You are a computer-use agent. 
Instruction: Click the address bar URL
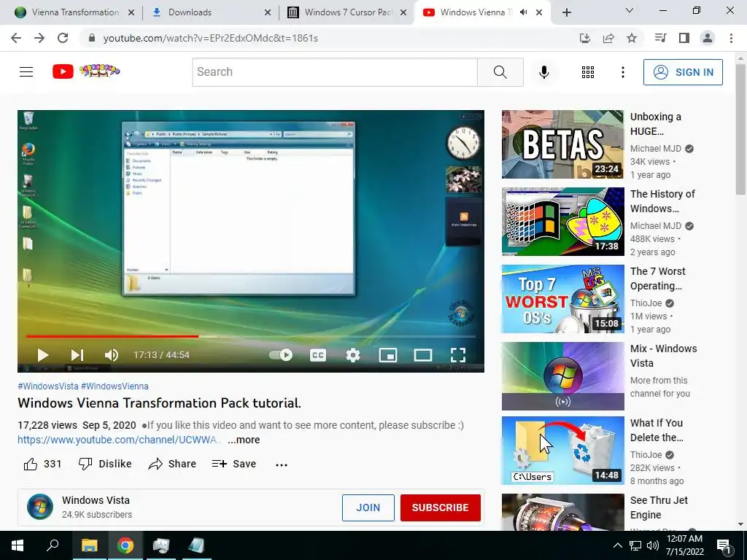pyautogui.click(x=211, y=38)
